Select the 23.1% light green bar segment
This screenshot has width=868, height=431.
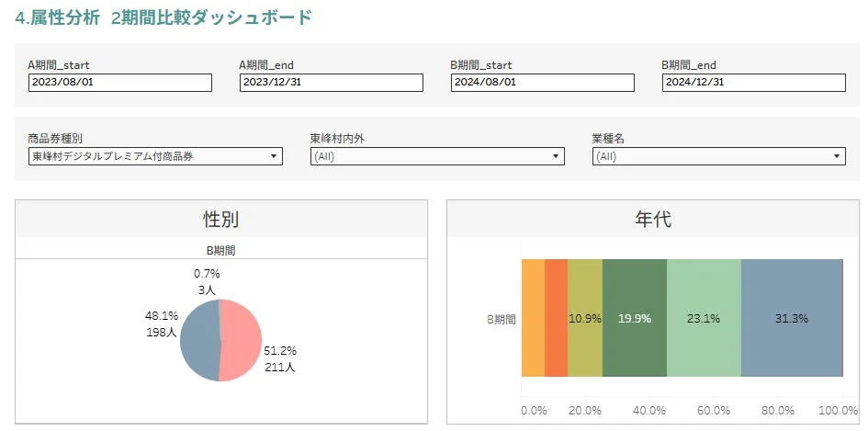point(704,318)
